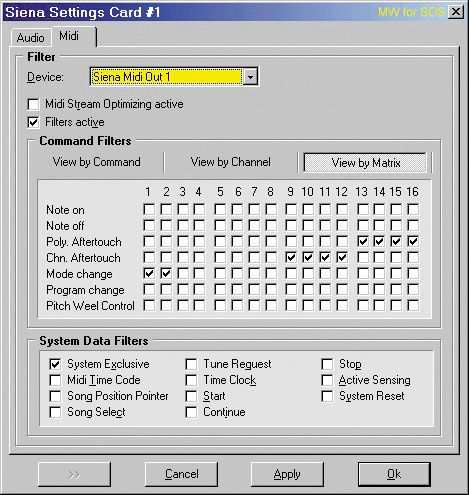Uncheck Mode change for channel 1
Viewport: 469px width, 495px height.
[149, 273]
